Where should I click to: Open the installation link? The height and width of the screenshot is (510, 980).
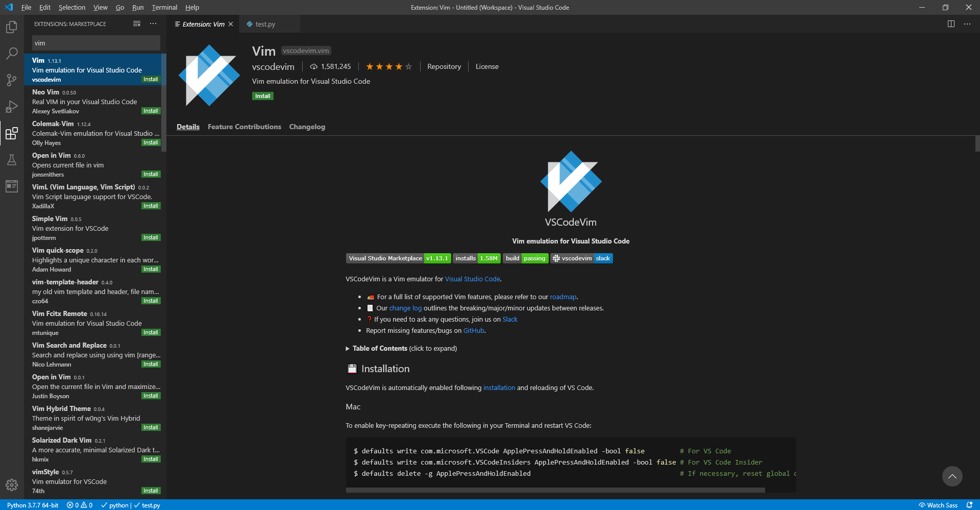click(499, 387)
